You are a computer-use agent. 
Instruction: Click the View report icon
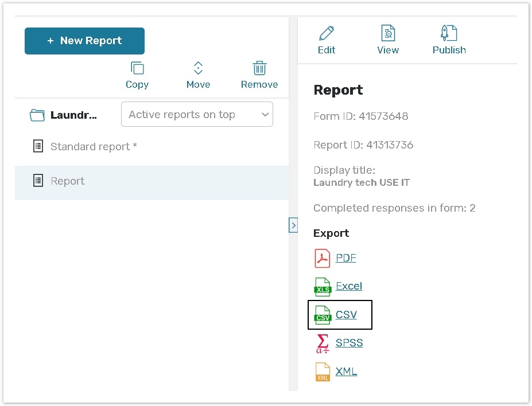tap(388, 34)
